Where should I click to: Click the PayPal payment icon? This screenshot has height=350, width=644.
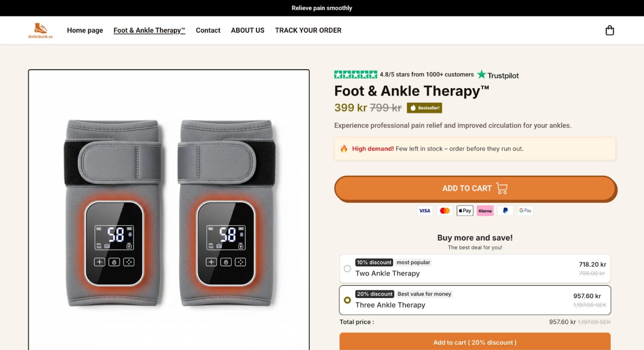coord(505,211)
